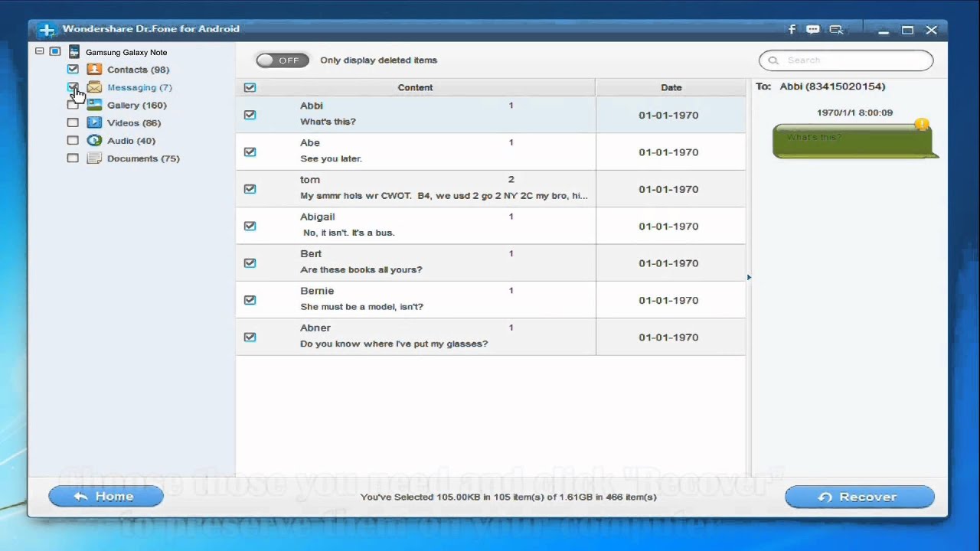Check the Gallery (160) checkbox
The width and height of the screenshot is (980, 551).
click(x=73, y=105)
